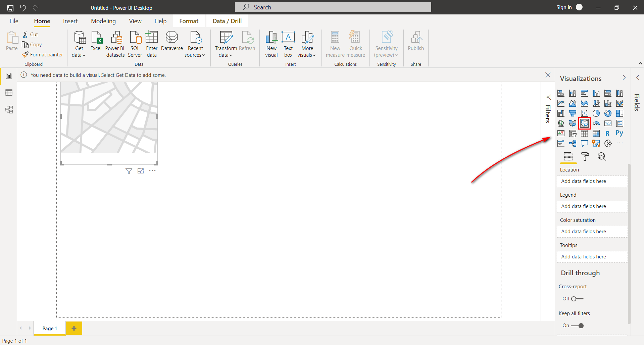Expand the More visuals dropdown
Viewport: 644px width, 345px height.
(x=307, y=44)
